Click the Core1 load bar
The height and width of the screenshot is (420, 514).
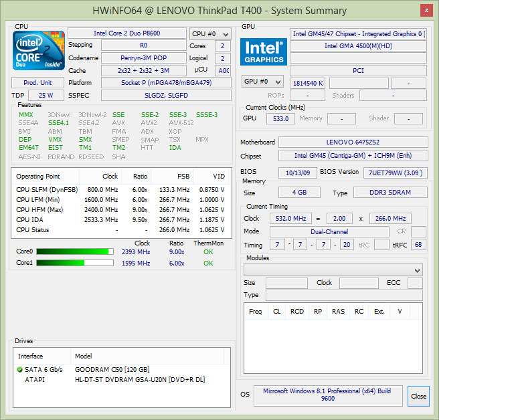coord(75,263)
